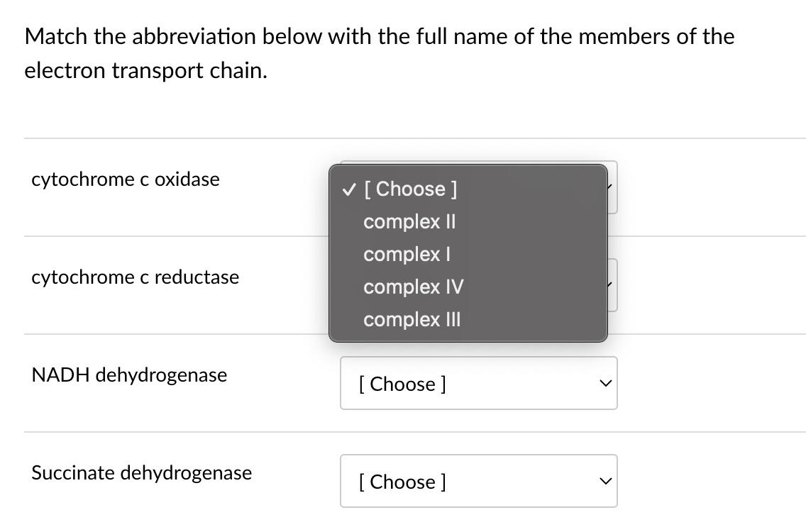The image size is (806, 532).
Task: Click the "Succinate dehydrogenase" label text
Action: 141,472
